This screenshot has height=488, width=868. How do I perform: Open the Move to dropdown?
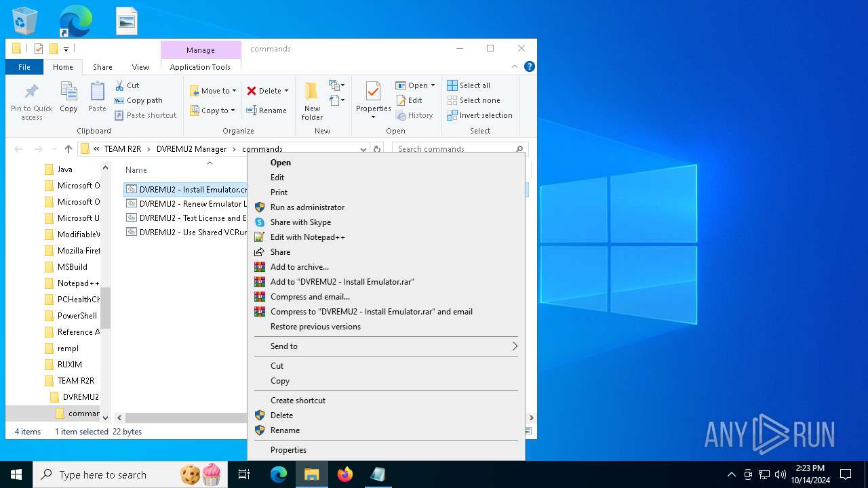click(x=213, y=91)
